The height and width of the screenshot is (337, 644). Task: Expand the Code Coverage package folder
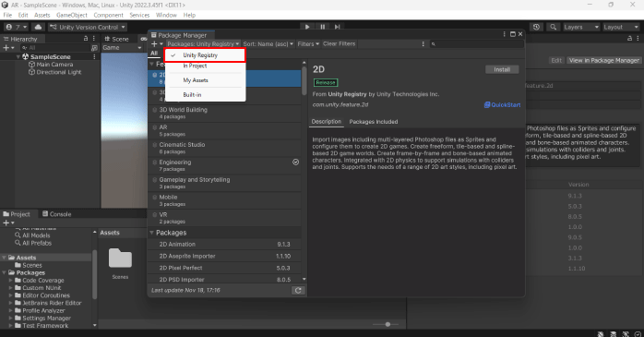[x=11, y=281]
